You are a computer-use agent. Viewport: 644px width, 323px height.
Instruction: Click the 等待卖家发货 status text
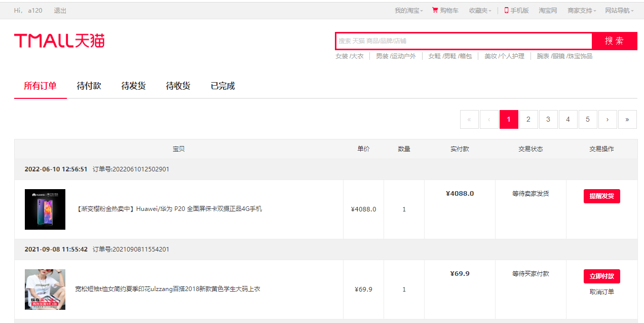pyautogui.click(x=531, y=194)
